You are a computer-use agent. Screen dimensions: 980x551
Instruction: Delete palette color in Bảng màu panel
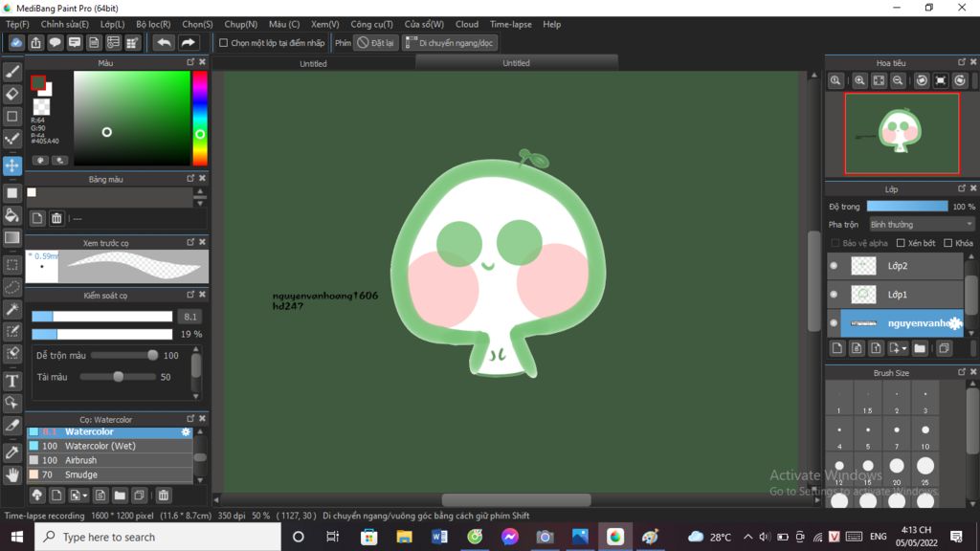56,218
